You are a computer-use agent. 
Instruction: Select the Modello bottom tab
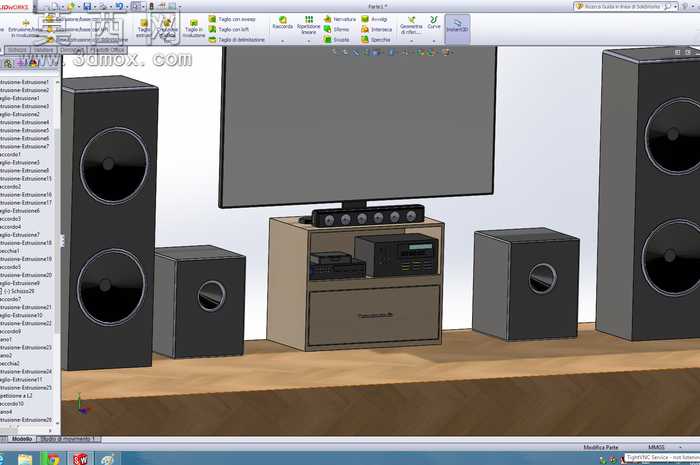pyautogui.click(x=22, y=439)
